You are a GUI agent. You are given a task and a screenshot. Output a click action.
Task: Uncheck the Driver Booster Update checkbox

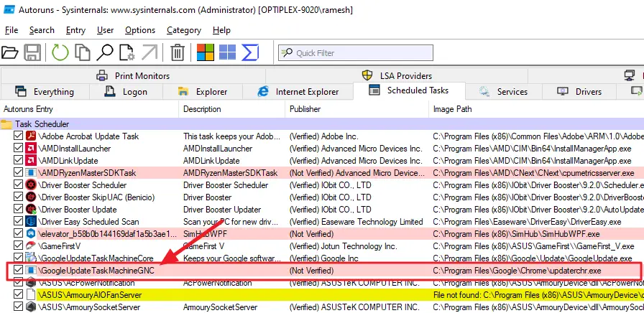click(18, 209)
